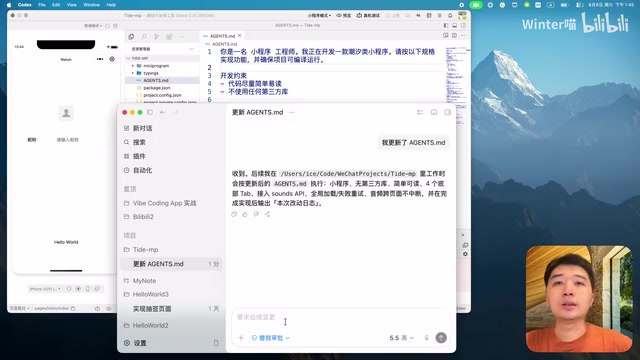Collapse the TIDE-MP root in file tree
The image size is (640, 360).
click(139, 58)
